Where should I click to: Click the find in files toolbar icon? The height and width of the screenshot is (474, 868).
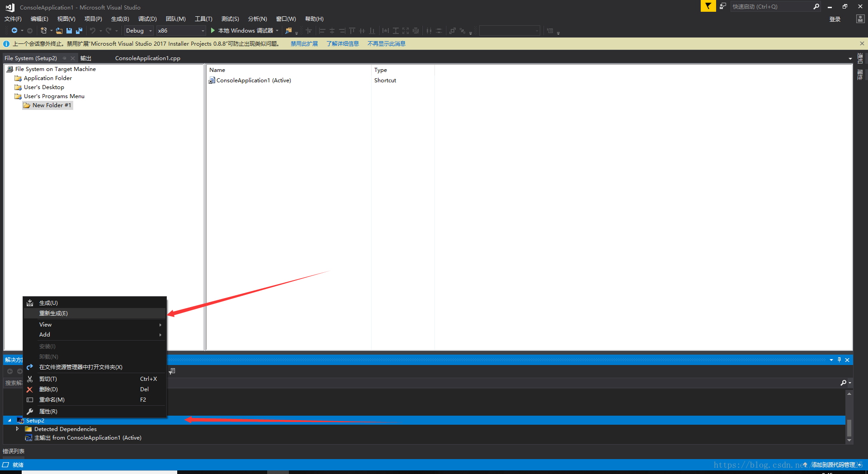pos(288,31)
